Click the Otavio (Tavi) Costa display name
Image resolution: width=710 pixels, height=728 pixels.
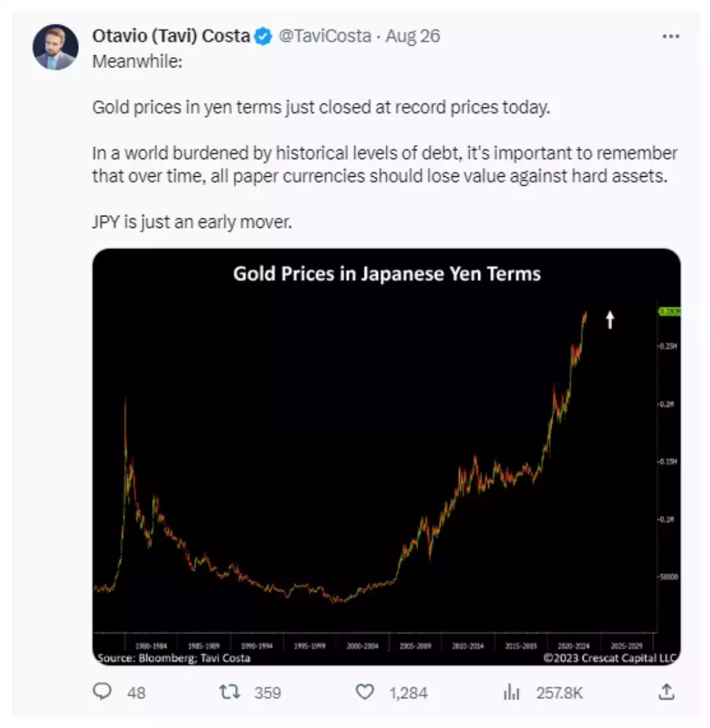[x=171, y=36]
